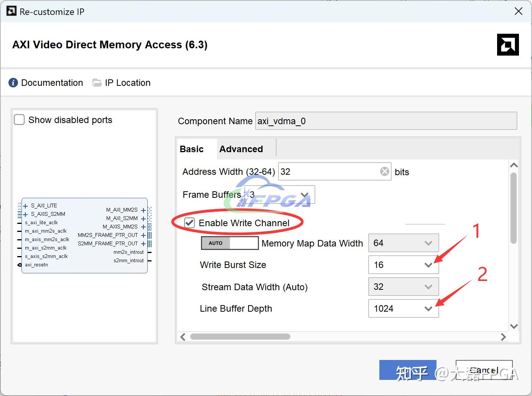Expand the S_AXI_LITE port plus icon
This screenshot has height=396, width=532.
[25, 206]
